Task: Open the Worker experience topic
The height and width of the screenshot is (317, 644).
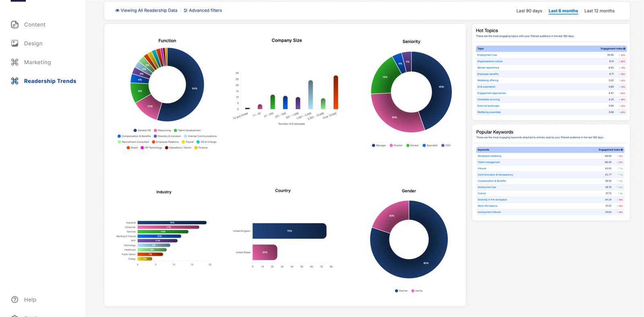Action: point(488,68)
